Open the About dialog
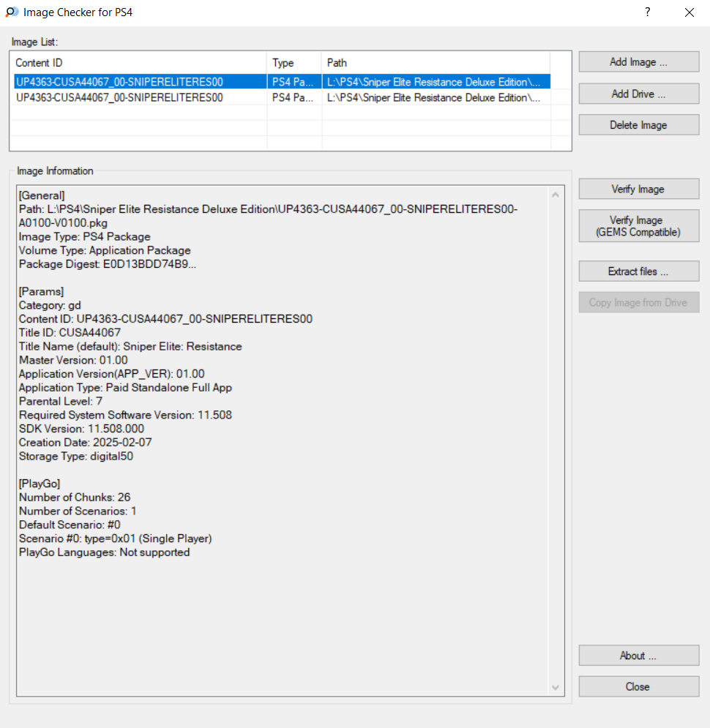The height and width of the screenshot is (728, 710). click(x=638, y=656)
